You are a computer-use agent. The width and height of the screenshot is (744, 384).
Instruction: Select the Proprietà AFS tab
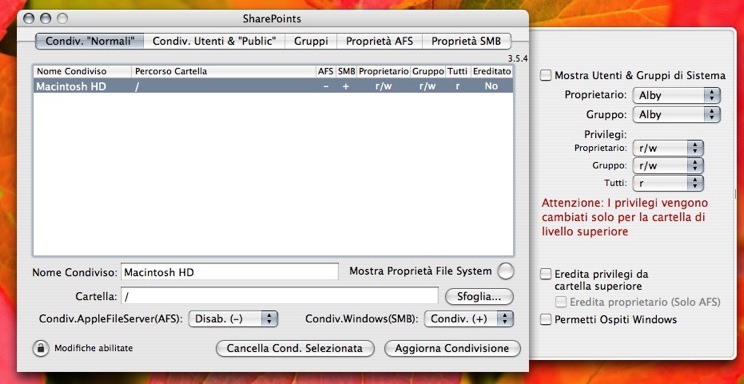(379, 41)
